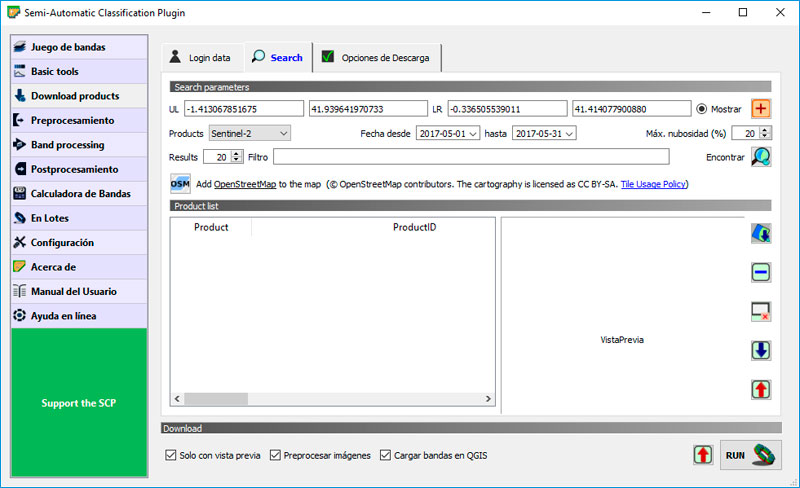Viewport: 800px width, 488px height.
Task: Open Band processing section
Action: pos(79,145)
